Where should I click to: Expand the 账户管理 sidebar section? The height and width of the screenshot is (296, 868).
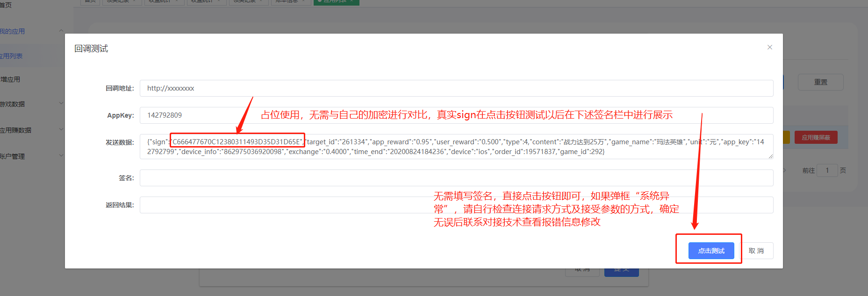pos(61,156)
